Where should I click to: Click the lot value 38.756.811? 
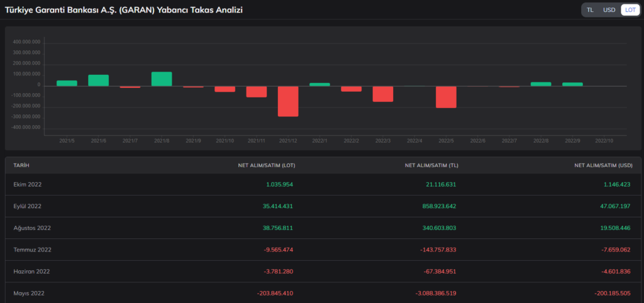277,228
